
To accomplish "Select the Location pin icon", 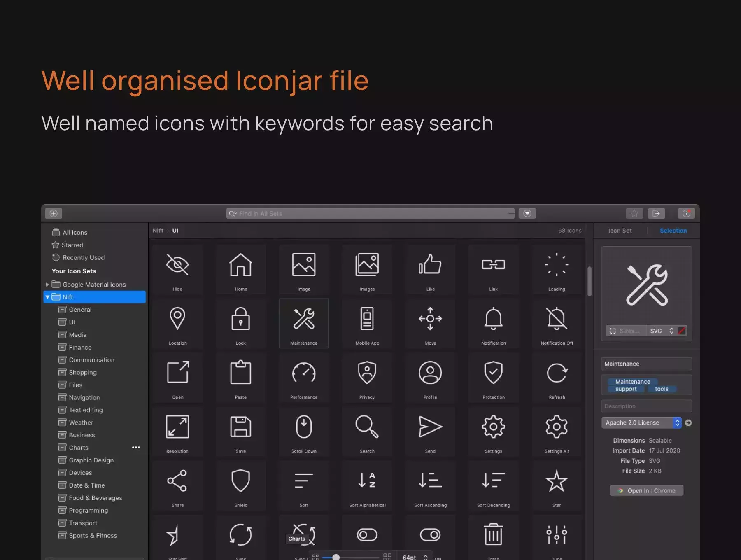I will click(177, 324).
